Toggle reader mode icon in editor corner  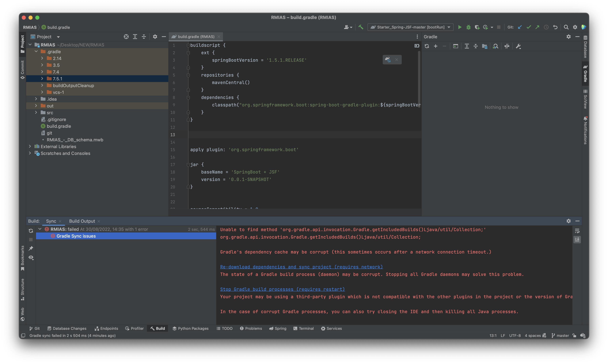tap(417, 46)
